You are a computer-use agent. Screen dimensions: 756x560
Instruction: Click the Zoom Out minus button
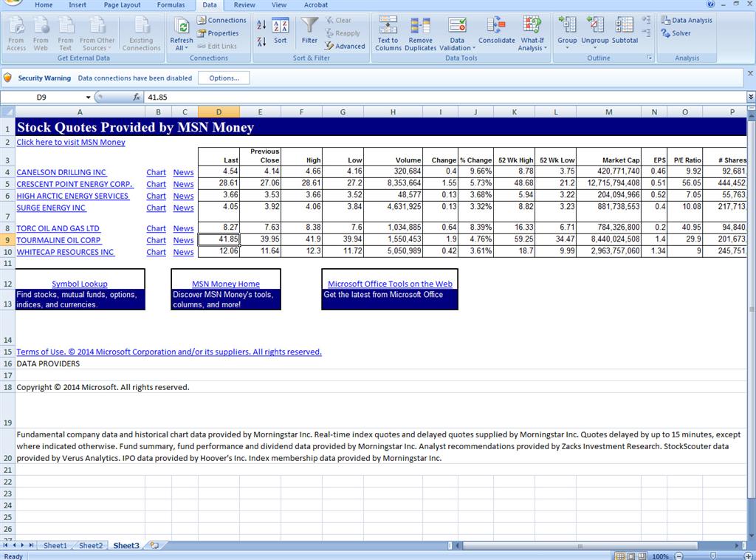pyautogui.click(x=679, y=556)
